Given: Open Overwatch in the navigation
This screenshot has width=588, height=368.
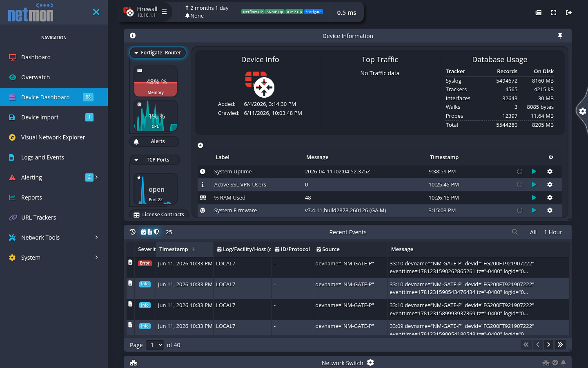Looking at the screenshot, I should point(54,77).
